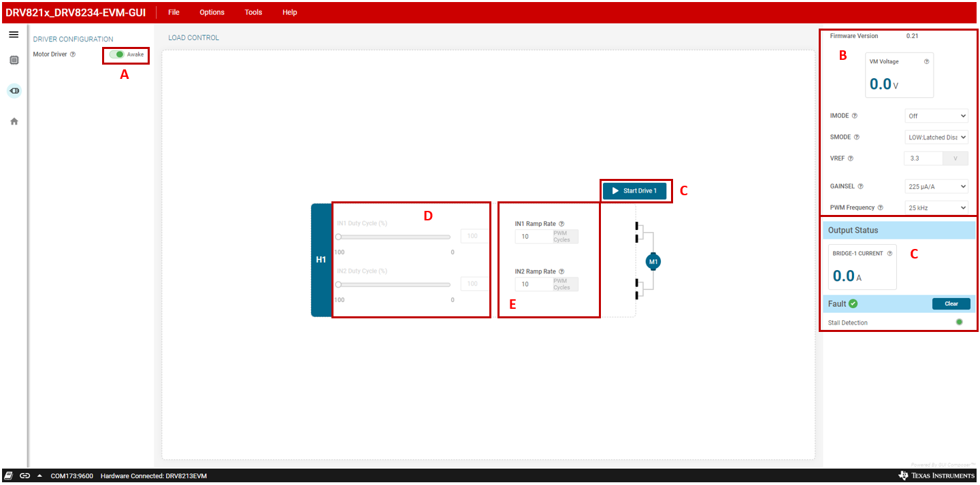Click the help icon next to IMODE
The image size is (980, 485).
pyautogui.click(x=855, y=116)
